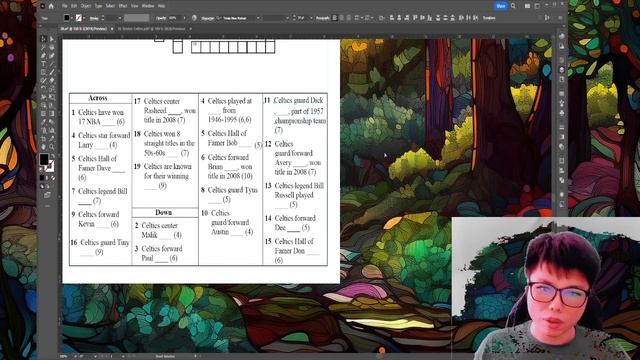Open the workspace switcher icon
The image size is (640, 360).
pos(537,6)
